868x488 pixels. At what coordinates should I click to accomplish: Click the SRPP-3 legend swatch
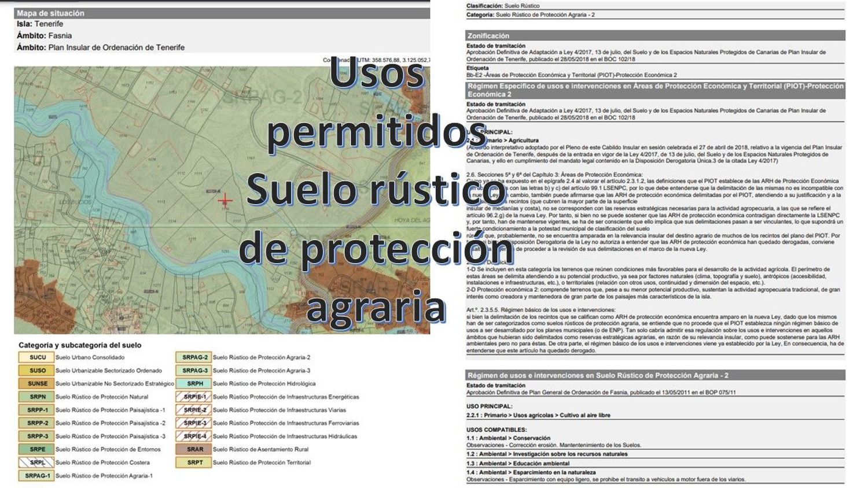pos(36,436)
